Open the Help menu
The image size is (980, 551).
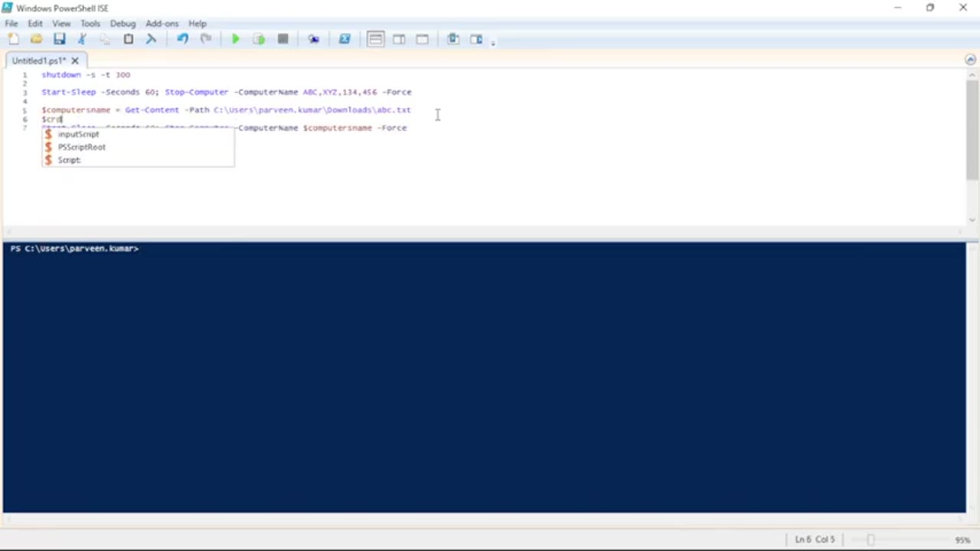point(198,24)
